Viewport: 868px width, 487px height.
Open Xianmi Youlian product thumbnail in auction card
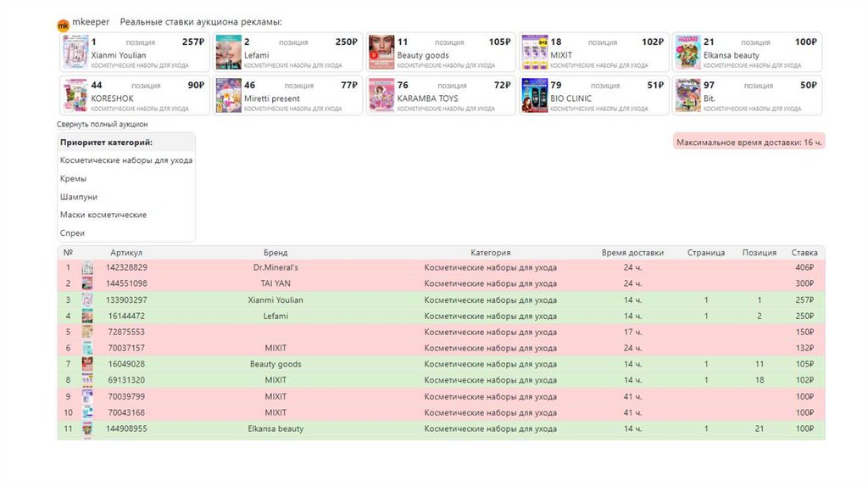point(75,52)
